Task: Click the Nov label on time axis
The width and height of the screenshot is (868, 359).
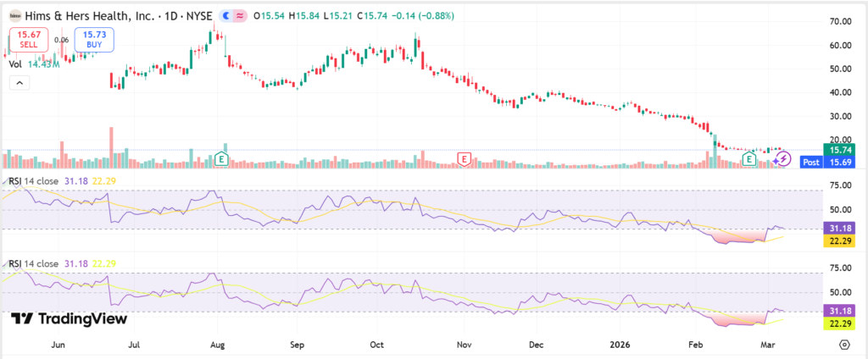Action: 464,344
